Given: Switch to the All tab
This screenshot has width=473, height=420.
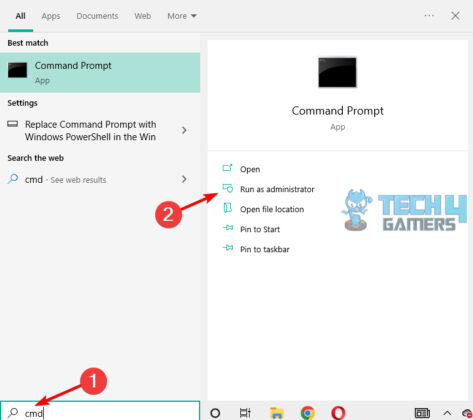Looking at the screenshot, I should (x=20, y=16).
